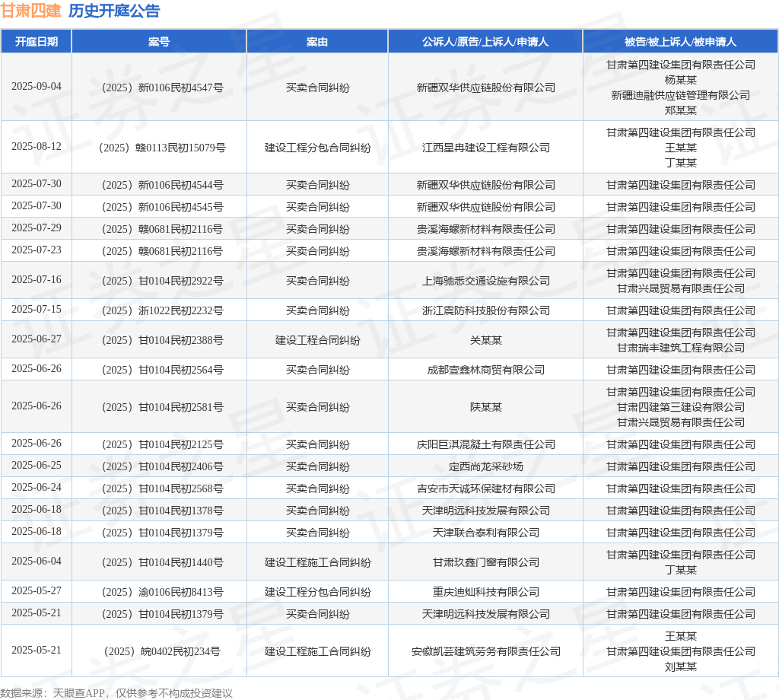
Task: Select defendant 刘某某 in last row
Action: click(681, 667)
